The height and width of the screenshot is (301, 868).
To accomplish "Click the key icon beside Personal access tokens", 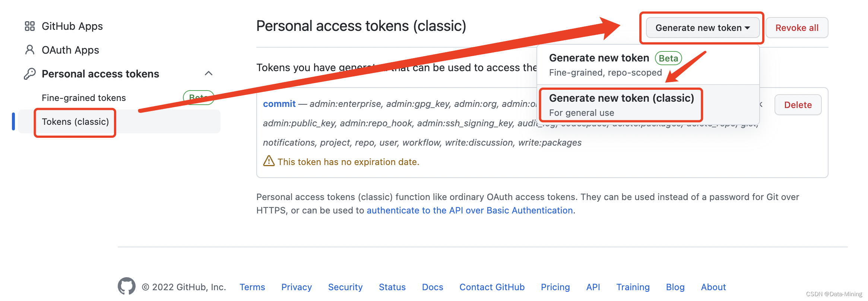I will (x=30, y=74).
